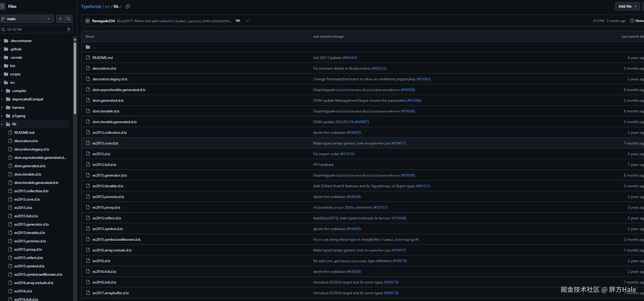The width and height of the screenshot is (644, 301).
Task: Collapse the lib folder in tree
Action: click(x=2, y=124)
